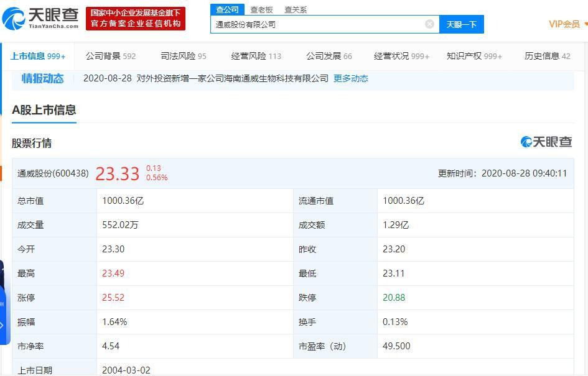Switch to the 查老板 search tab
The height and width of the screenshot is (376, 588).
pos(261,10)
